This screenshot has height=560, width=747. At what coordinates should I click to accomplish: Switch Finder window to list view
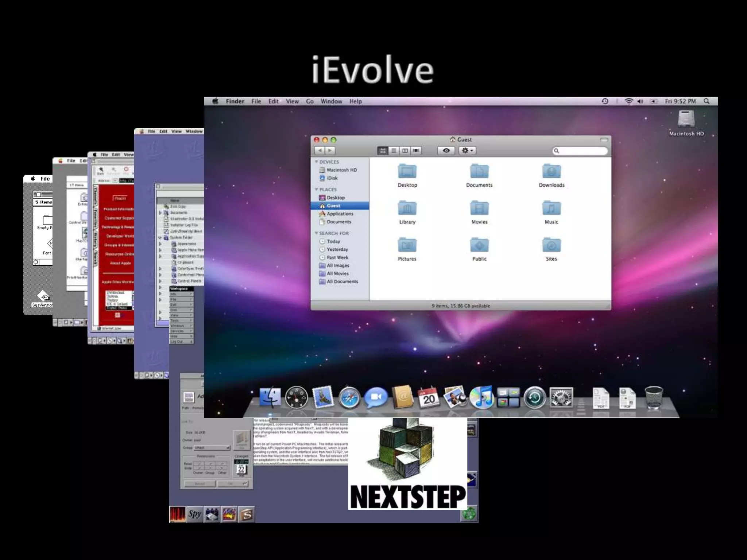[x=394, y=151]
